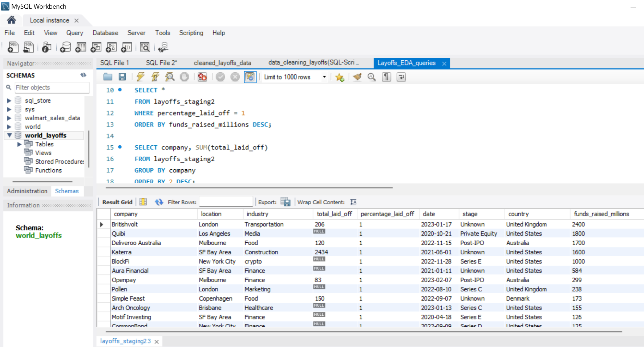
Task: Click the home icon tab
Action: [12, 20]
